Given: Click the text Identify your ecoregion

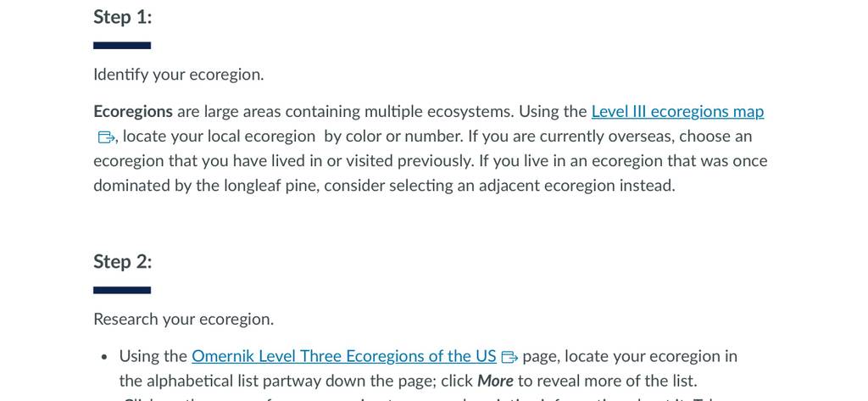Looking at the screenshot, I should point(178,75).
